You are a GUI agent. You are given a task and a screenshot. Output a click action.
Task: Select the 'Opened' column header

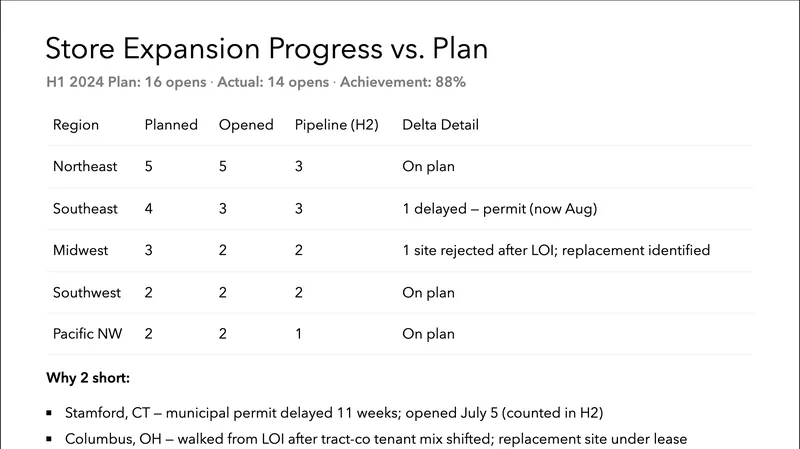(x=243, y=125)
